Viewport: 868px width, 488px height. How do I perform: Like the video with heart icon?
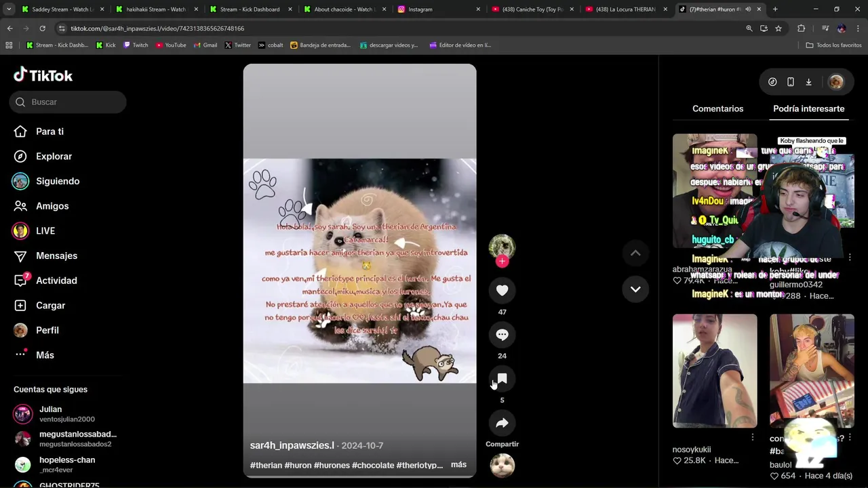[x=502, y=290]
